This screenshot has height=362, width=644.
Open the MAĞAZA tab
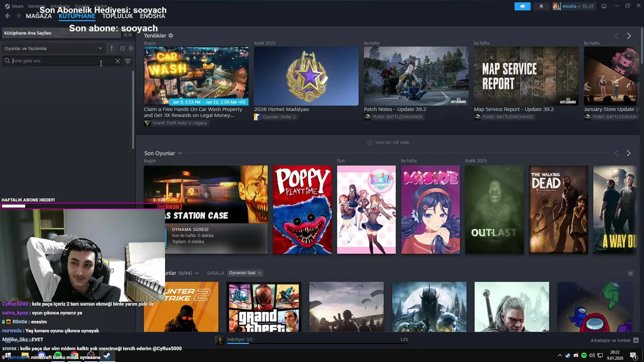[39, 16]
